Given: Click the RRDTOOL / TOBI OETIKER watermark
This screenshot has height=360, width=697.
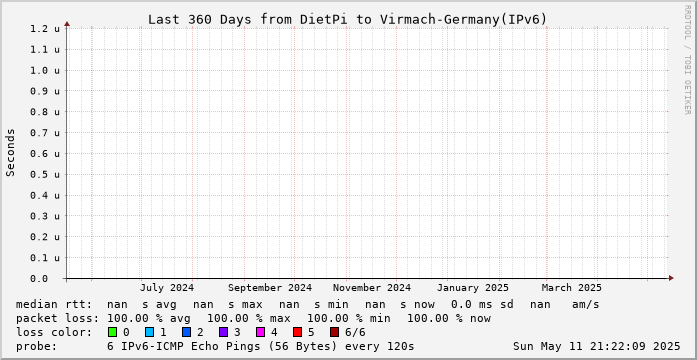Looking at the screenshot, I should (x=687, y=60).
